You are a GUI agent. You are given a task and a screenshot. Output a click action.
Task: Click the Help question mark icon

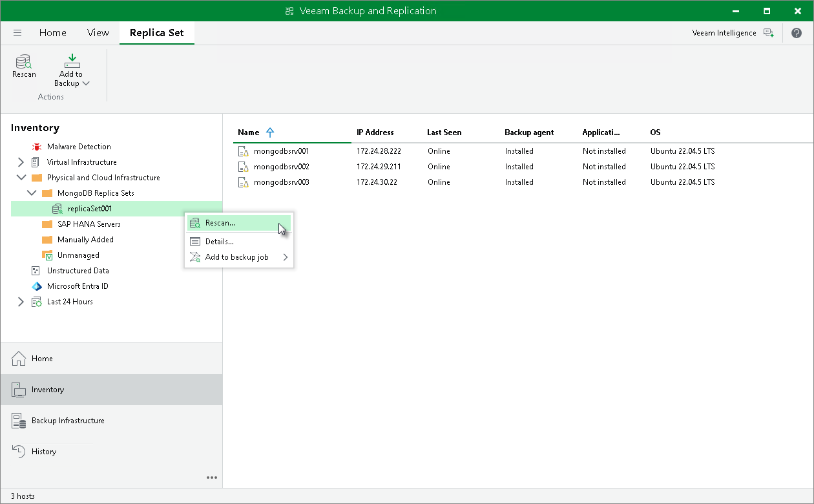tap(796, 32)
